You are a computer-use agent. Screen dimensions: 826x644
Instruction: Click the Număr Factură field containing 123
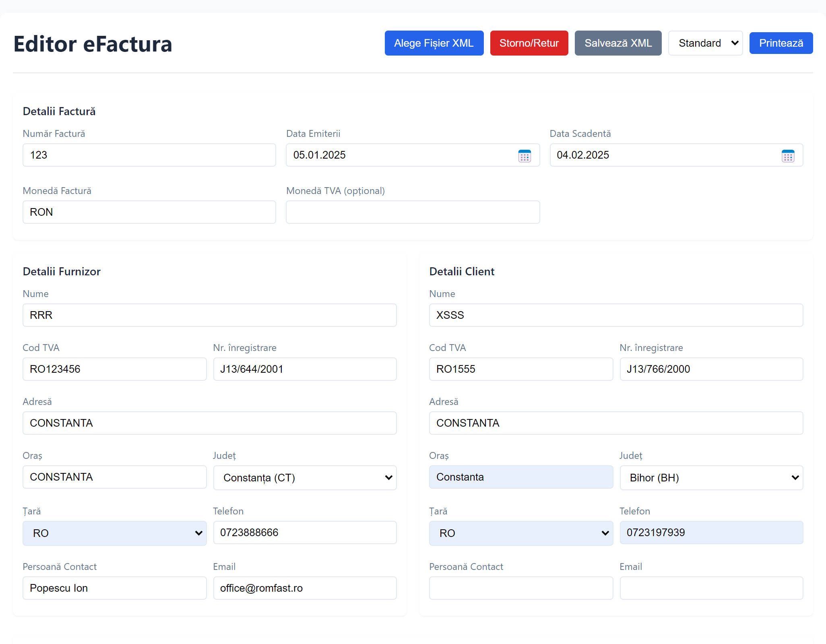[149, 155]
